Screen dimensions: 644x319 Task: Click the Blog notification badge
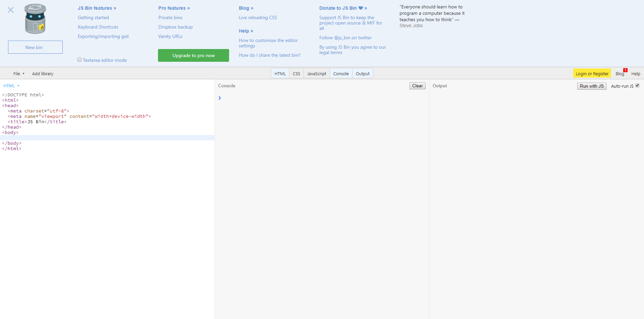click(x=625, y=70)
